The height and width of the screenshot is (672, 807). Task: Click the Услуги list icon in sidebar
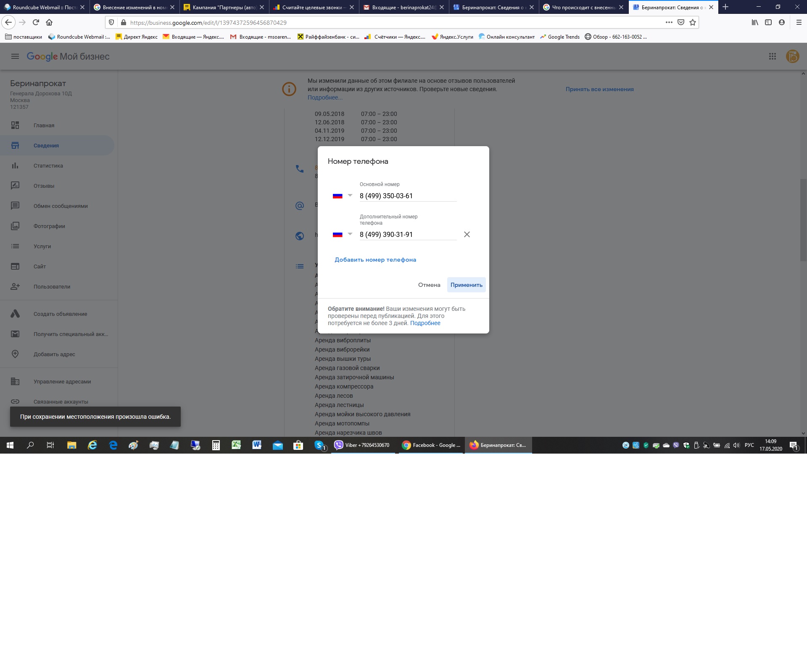15,246
